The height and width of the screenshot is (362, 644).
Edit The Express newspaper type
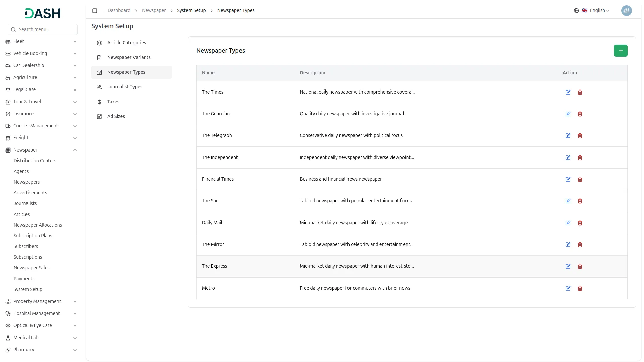coord(568,266)
